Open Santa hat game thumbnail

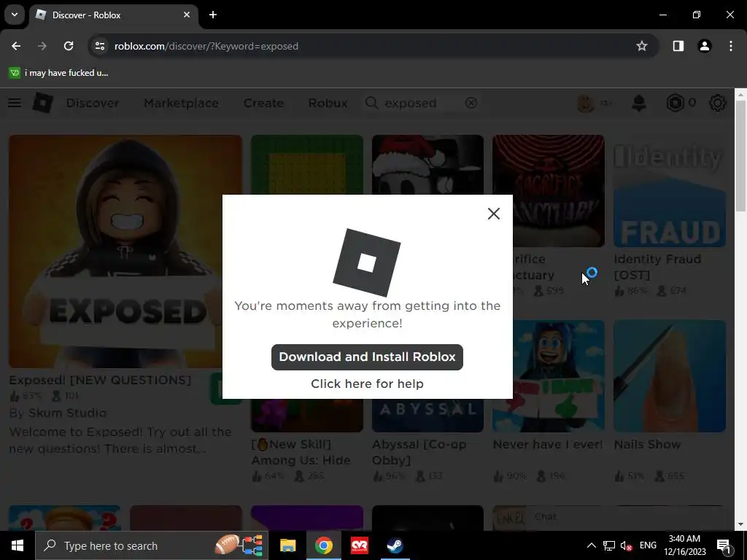(x=427, y=164)
